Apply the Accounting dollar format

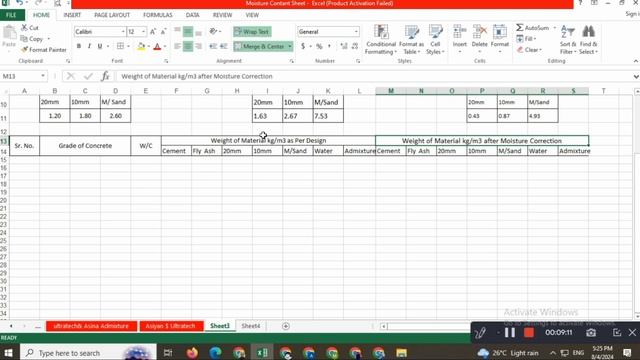303,46
